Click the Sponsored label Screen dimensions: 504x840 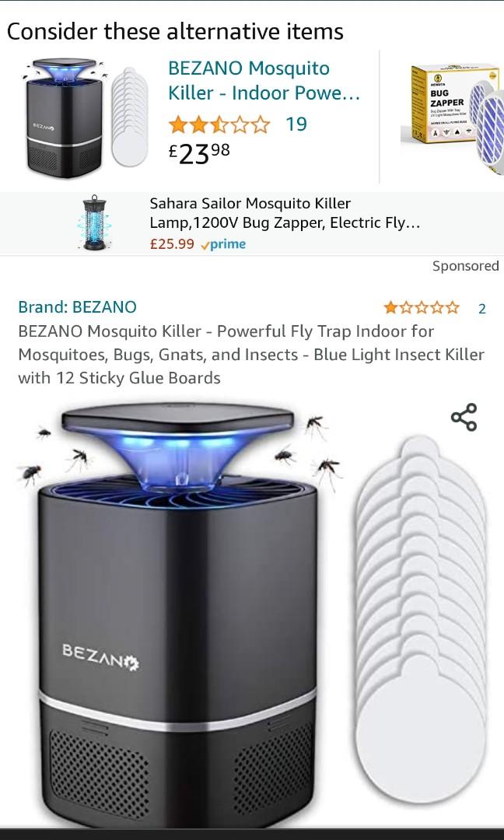pos(465,266)
